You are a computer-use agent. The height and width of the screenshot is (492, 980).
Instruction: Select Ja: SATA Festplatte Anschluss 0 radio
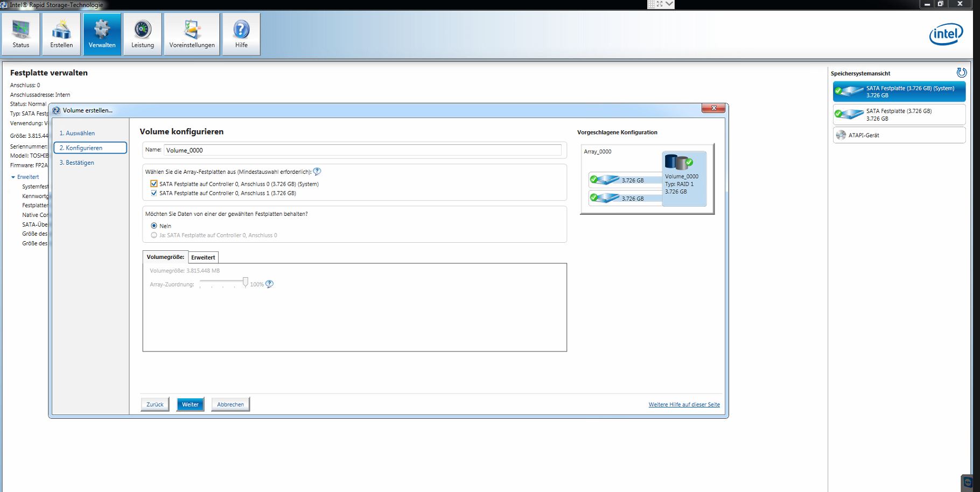[x=154, y=235]
